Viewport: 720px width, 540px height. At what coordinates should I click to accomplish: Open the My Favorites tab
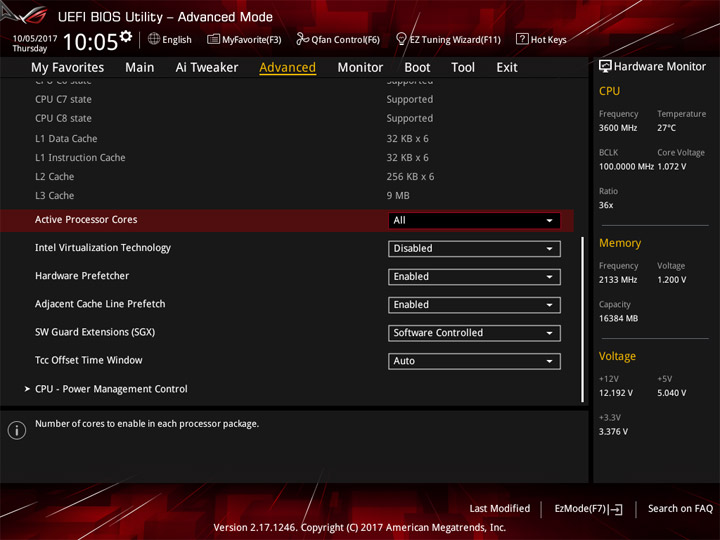[68, 68]
